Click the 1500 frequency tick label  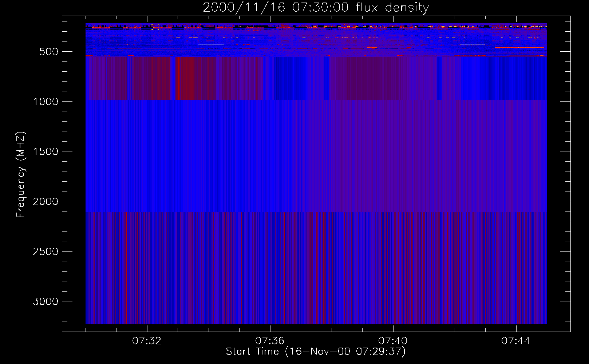click(x=46, y=151)
